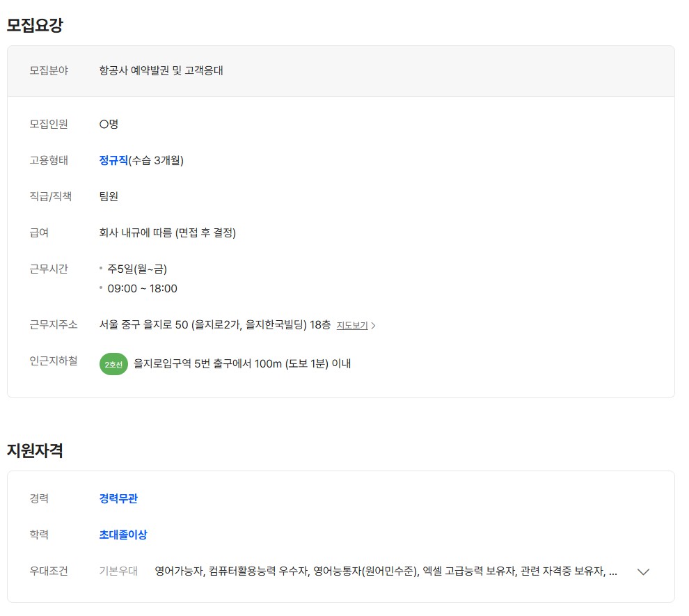Click the 09:00 ~ 18:00 work hours item
Image resolution: width=689 pixels, height=616 pixels.
coord(142,288)
